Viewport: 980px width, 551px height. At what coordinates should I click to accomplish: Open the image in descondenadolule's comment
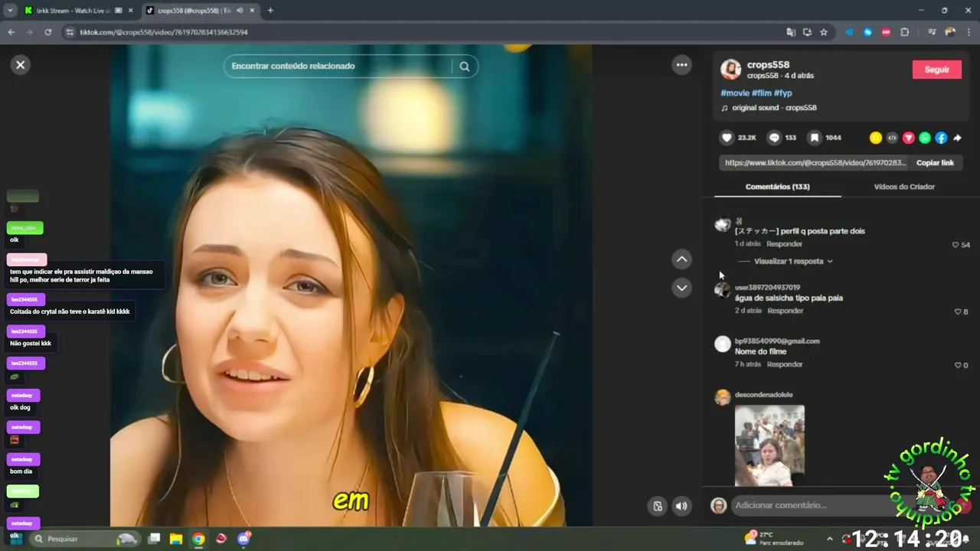click(769, 445)
